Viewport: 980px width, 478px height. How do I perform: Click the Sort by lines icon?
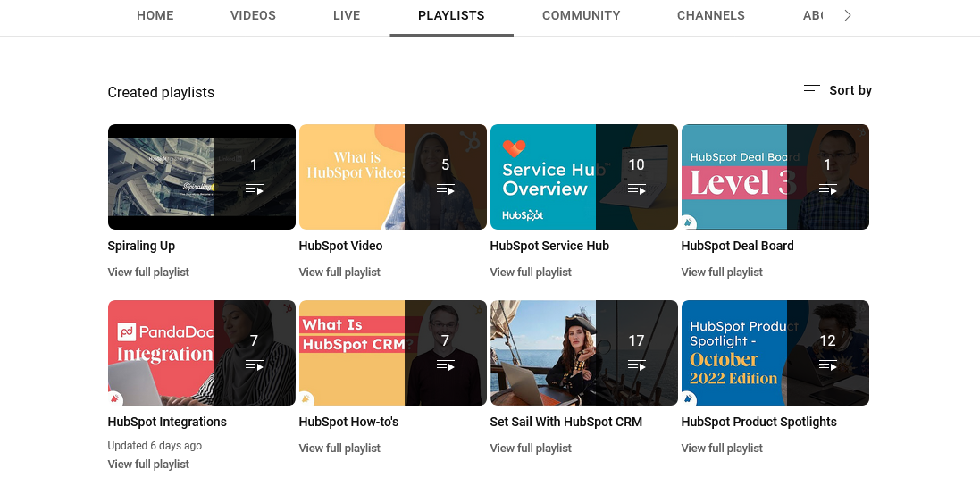tap(811, 90)
